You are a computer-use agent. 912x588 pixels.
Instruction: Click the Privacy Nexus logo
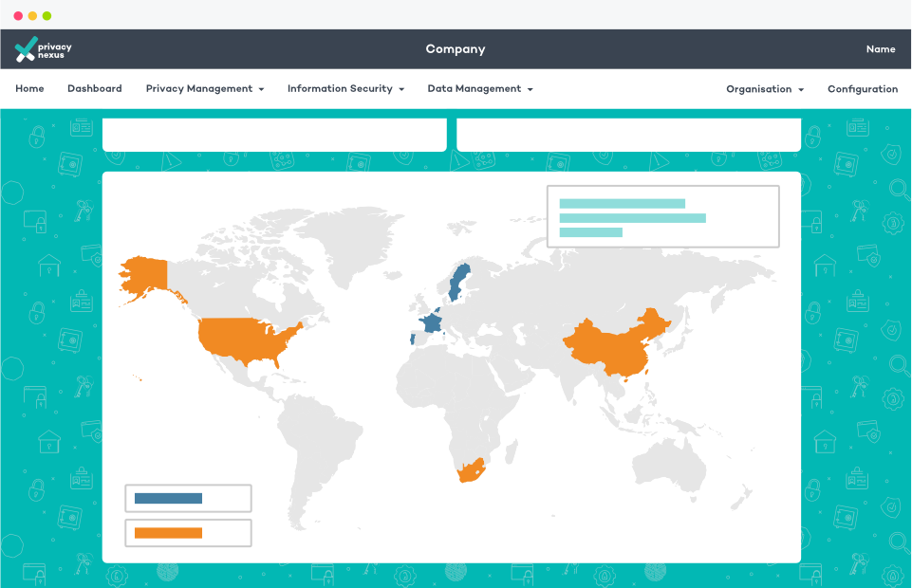point(43,49)
